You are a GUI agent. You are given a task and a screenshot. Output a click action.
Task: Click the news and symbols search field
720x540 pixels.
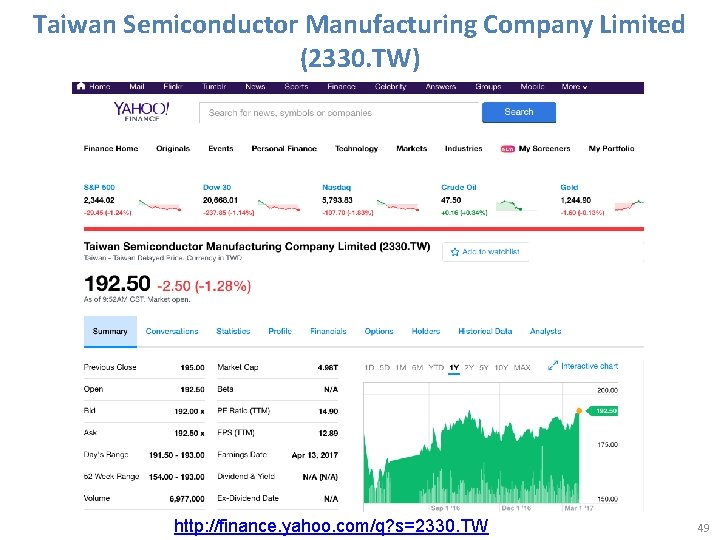coord(340,113)
